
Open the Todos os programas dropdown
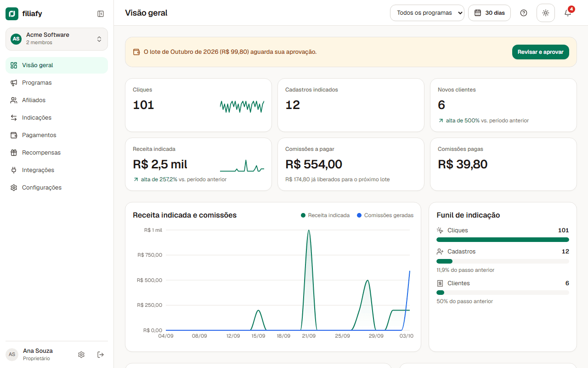click(427, 13)
